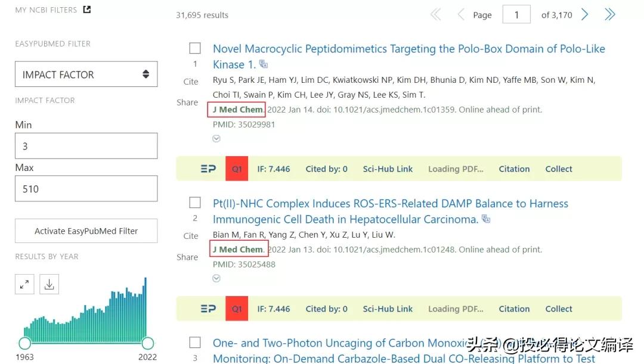This screenshot has height=364, width=644.
Task: Jump to last page using double-chevron icon
Action: [609, 14]
